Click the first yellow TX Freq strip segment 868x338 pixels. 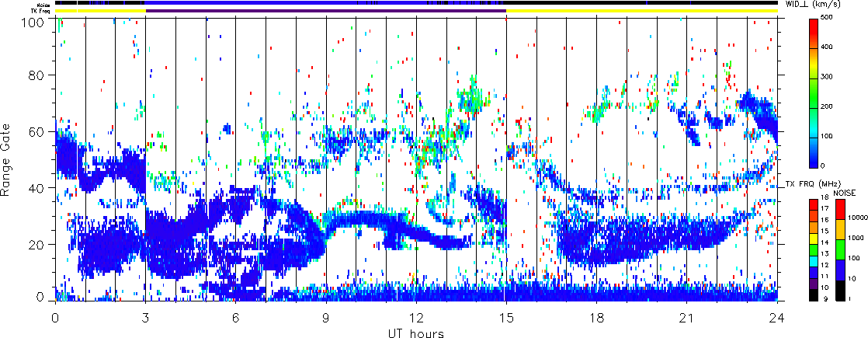click(101, 11)
